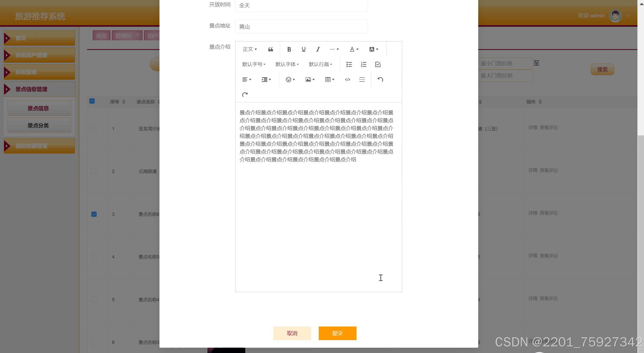Click the 取消 button
This screenshot has width=644, height=353.
(292, 333)
